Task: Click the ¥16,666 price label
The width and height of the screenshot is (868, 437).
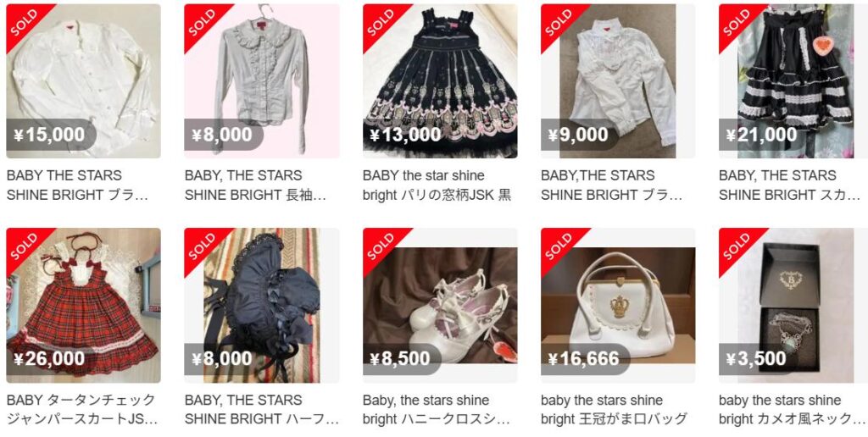Action: click(584, 359)
